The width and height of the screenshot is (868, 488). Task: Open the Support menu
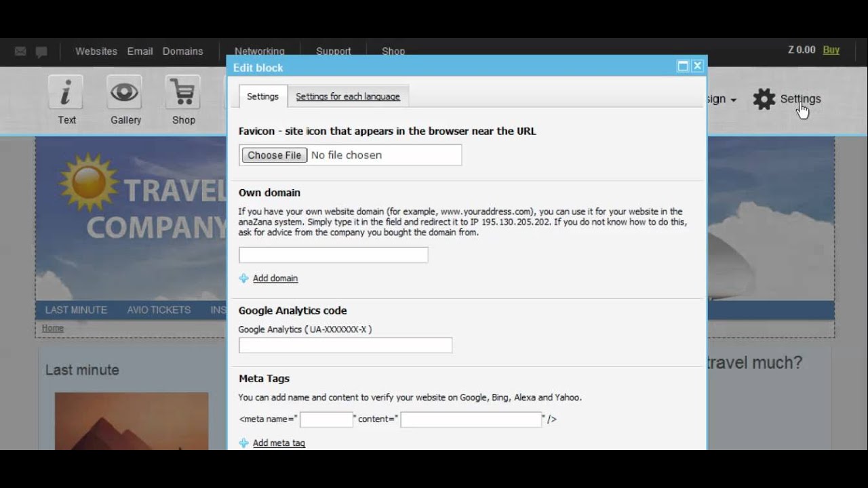click(x=334, y=51)
